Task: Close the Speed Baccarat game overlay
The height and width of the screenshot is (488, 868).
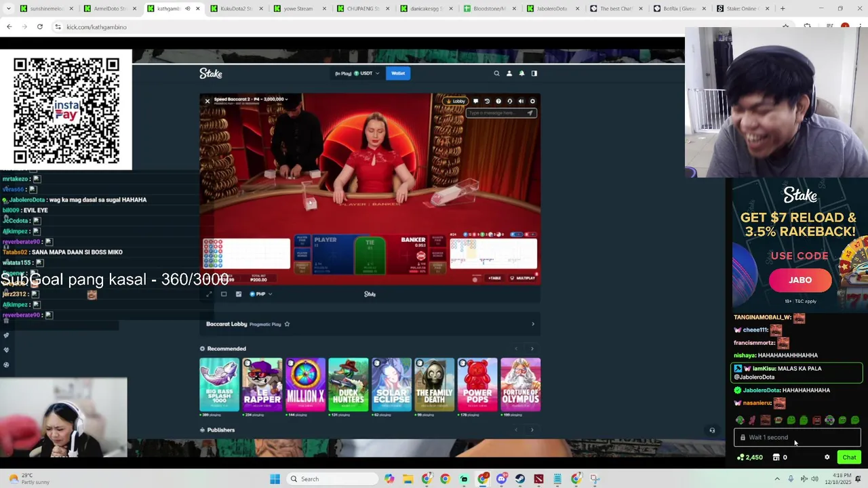Action: click(x=208, y=101)
